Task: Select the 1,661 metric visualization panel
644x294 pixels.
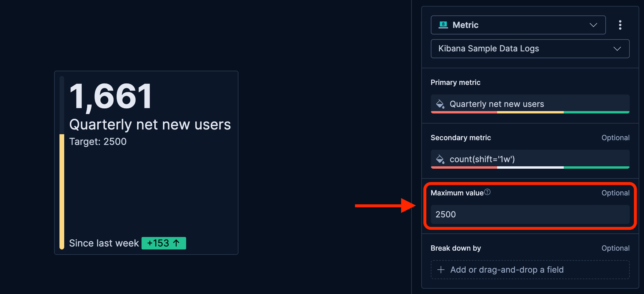Action: click(x=146, y=162)
